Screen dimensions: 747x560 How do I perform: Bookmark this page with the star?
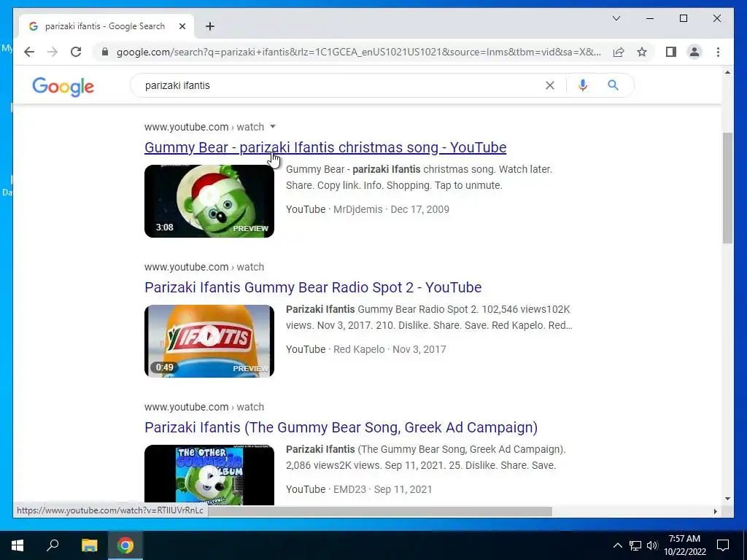click(x=642, y=52)
